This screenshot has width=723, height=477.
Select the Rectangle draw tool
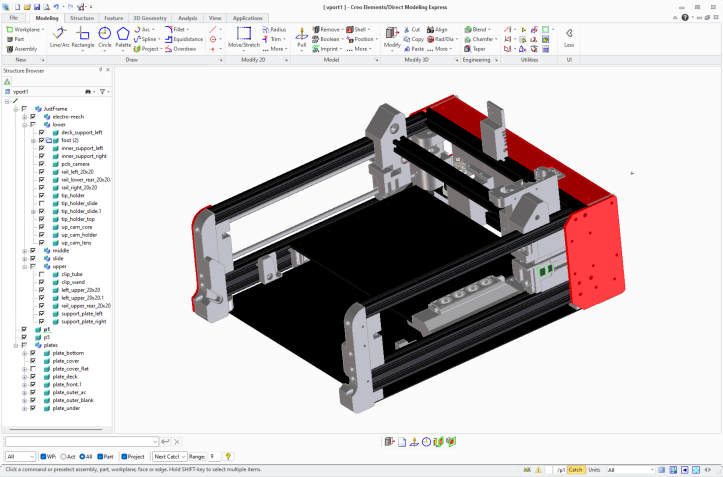pyautogui.click(x=83, y=37)
